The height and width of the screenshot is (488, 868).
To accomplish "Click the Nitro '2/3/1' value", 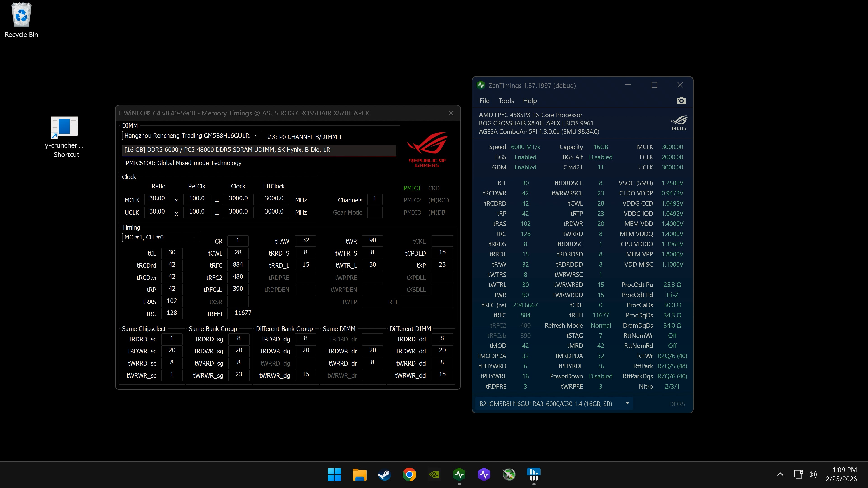I will [x=672, y=387].
